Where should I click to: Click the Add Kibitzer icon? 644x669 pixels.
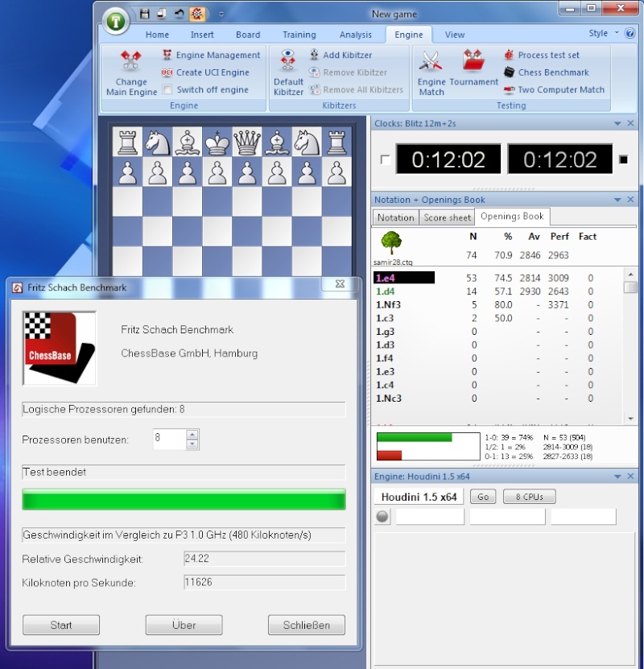[x=314, y=55]
